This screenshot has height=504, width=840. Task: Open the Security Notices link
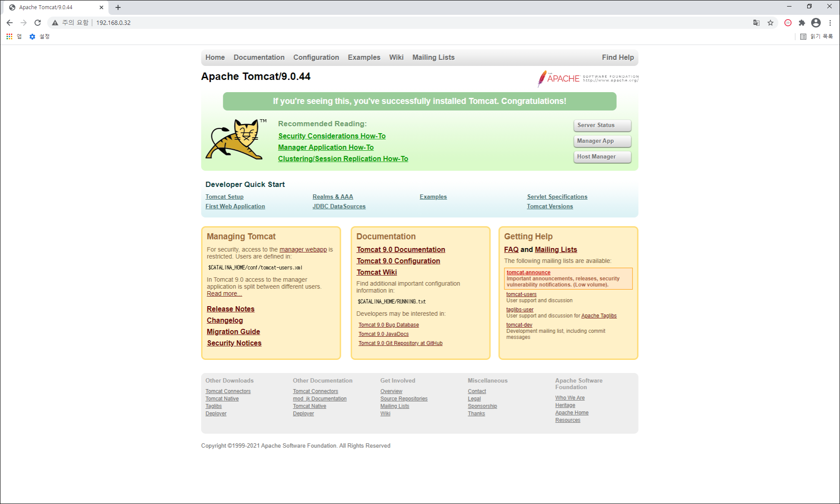coord(234,343)
